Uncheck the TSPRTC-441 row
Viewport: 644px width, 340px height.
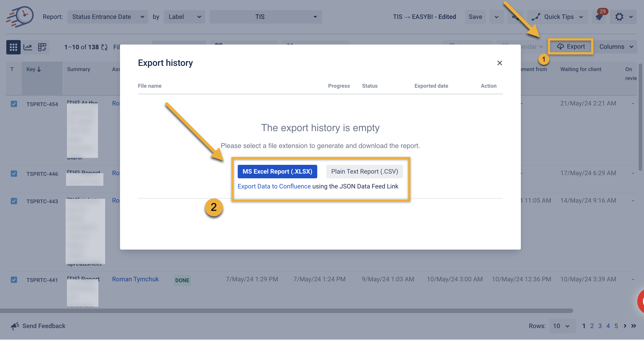(x=14, y=280)
